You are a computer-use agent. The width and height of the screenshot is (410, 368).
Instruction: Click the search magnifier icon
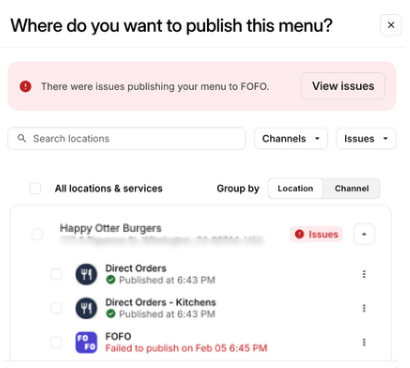tap(22, 138)
